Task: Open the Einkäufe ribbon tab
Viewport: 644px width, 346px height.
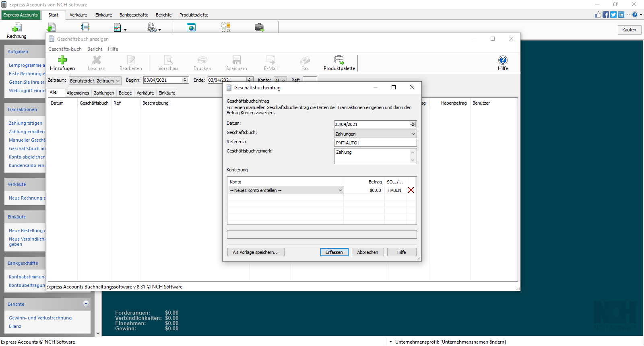Action: tap(104, 15)
